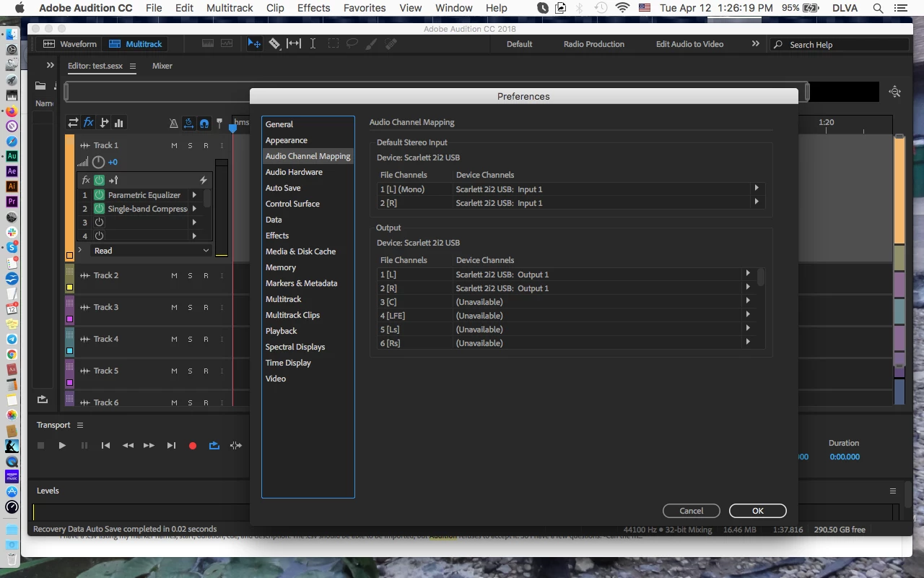Viewport: 924px width, 578px height.
Task: Select the Time Selection tool
Action: (x=313, y=43)
